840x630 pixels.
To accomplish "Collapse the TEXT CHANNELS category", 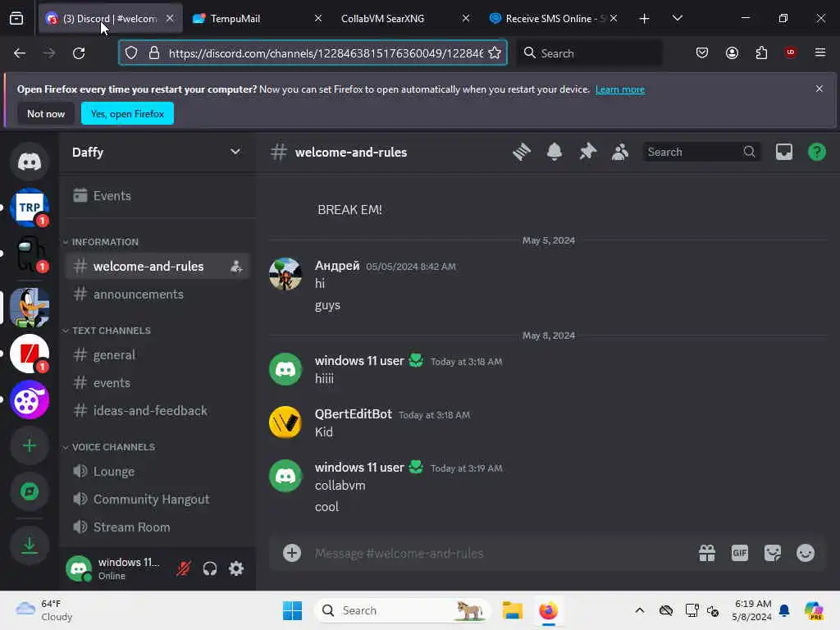I will (107, 331).
